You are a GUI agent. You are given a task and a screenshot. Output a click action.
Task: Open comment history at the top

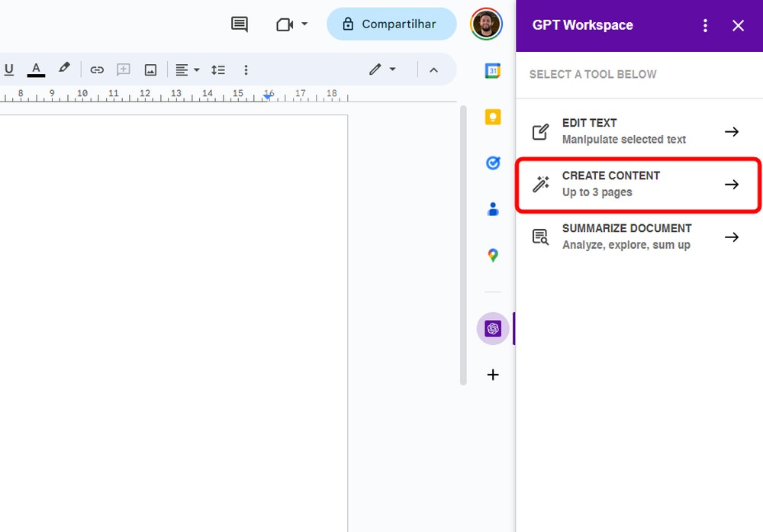(x=238, y=24)
